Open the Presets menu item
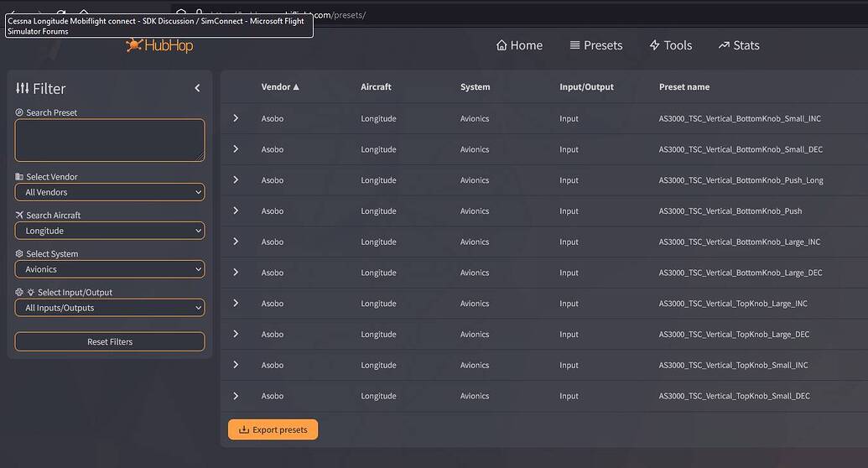The image size is (868, 468). (595, 45)
